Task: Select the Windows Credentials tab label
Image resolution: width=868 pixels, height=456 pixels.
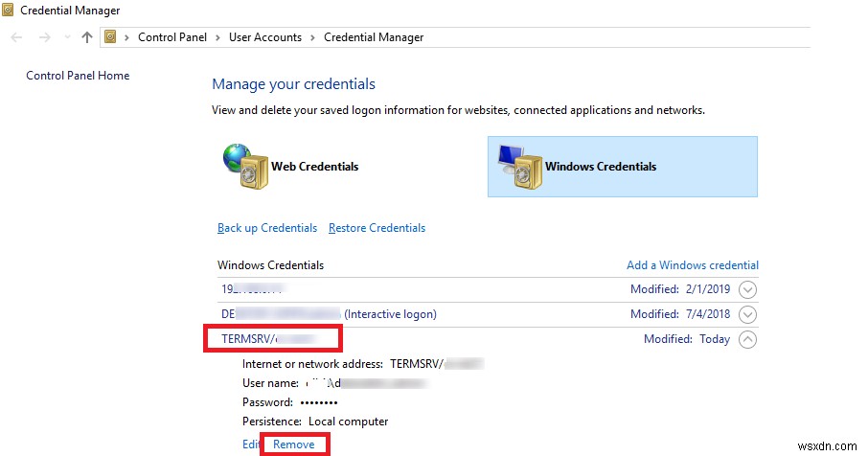Action: (x=601, y=167)
